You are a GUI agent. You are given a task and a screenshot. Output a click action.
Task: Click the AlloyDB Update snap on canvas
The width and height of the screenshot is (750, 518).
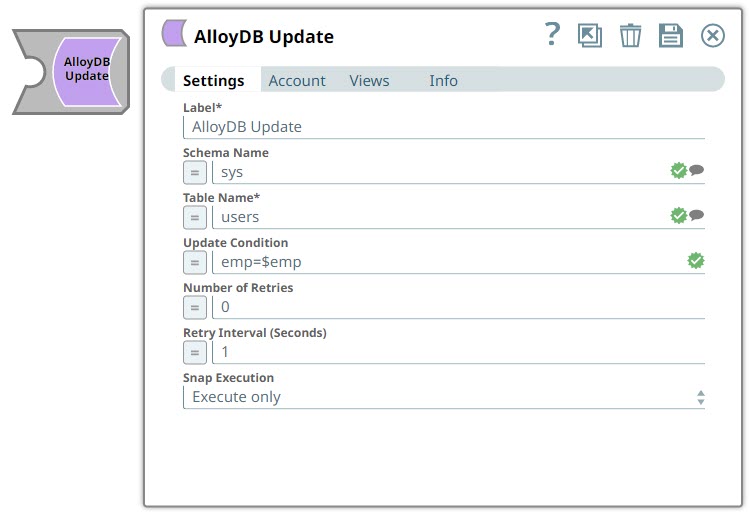coord(85,70)
